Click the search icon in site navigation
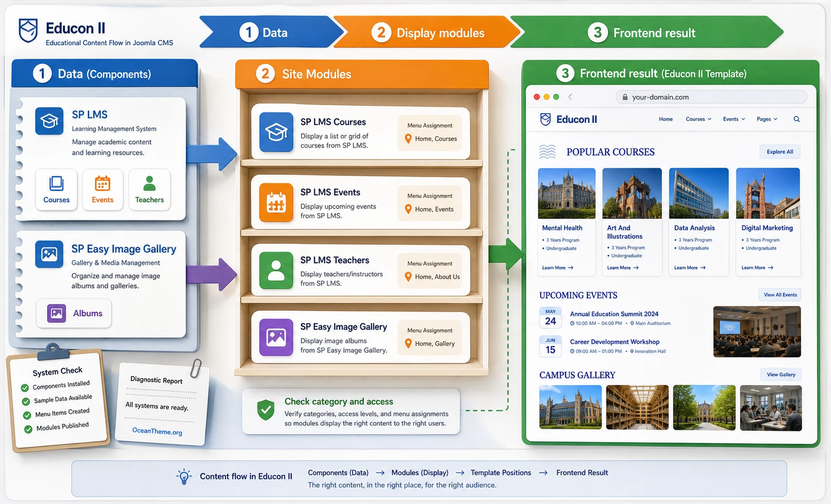Viewport: 831px width, 504px height. point(796,119)
